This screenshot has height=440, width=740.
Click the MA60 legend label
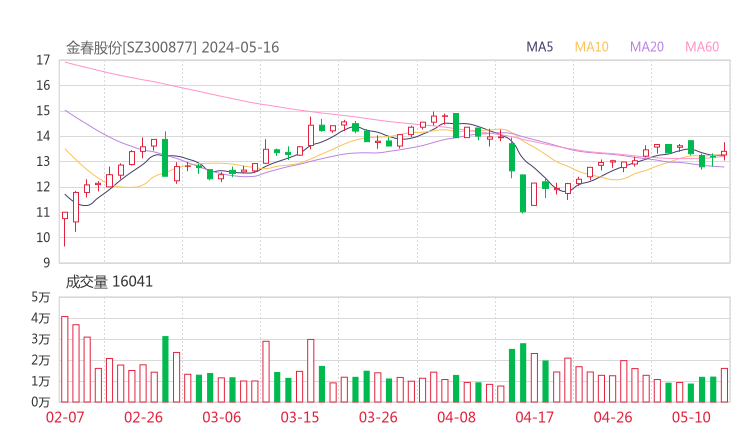point(702,47)
